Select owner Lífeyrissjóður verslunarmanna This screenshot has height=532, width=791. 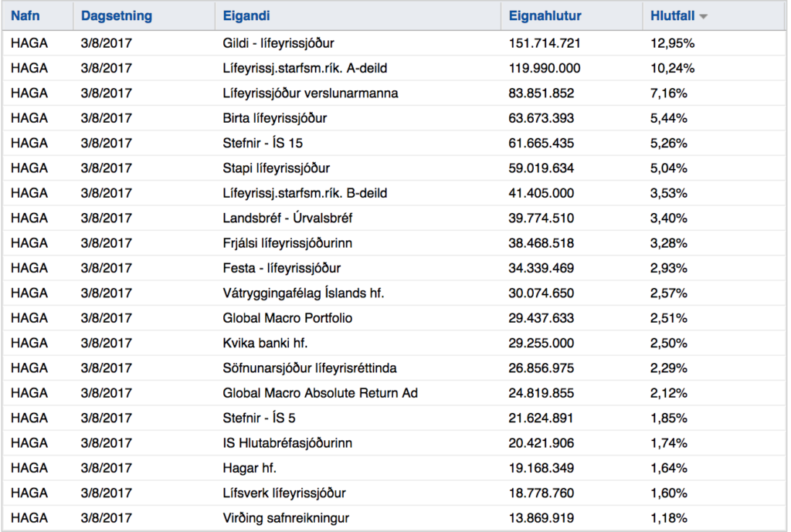(311, 93)
